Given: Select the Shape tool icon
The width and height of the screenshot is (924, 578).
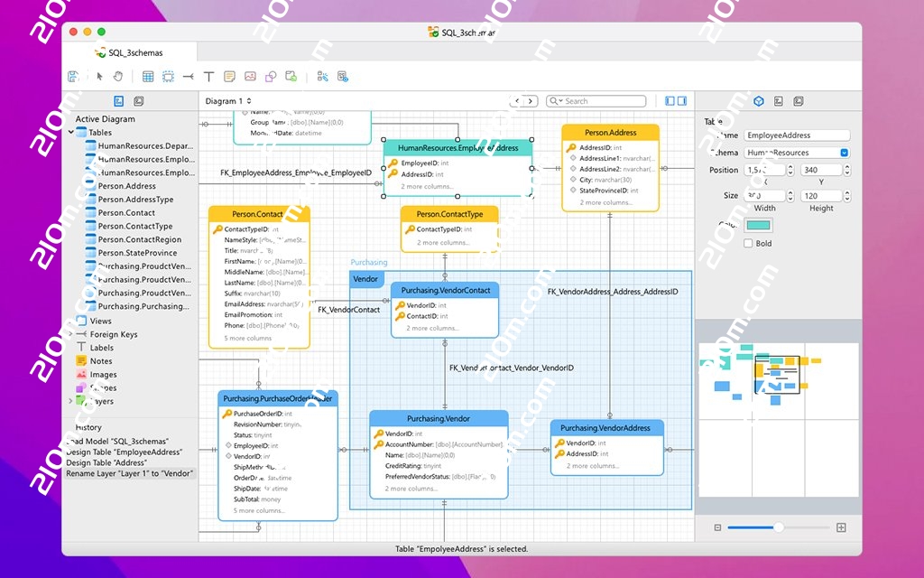Looking at the screenshot, I should pyautogui.click(x=270, y=77).
